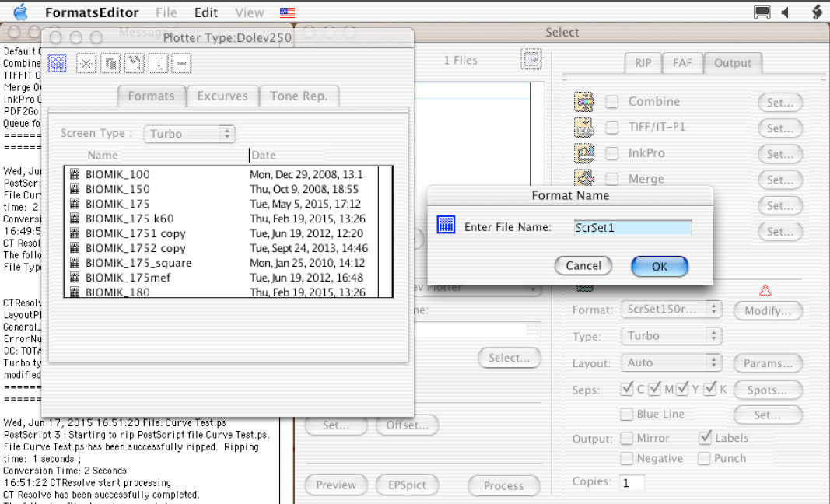
Task: Click the TIFF/IT-P1 icon in Output panel
Action: pyautogui.click(x=584, y=128)
